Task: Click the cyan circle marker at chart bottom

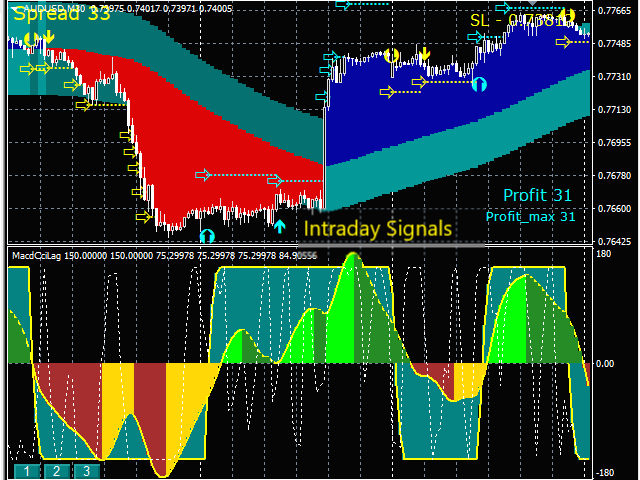Action: [207, 236]
